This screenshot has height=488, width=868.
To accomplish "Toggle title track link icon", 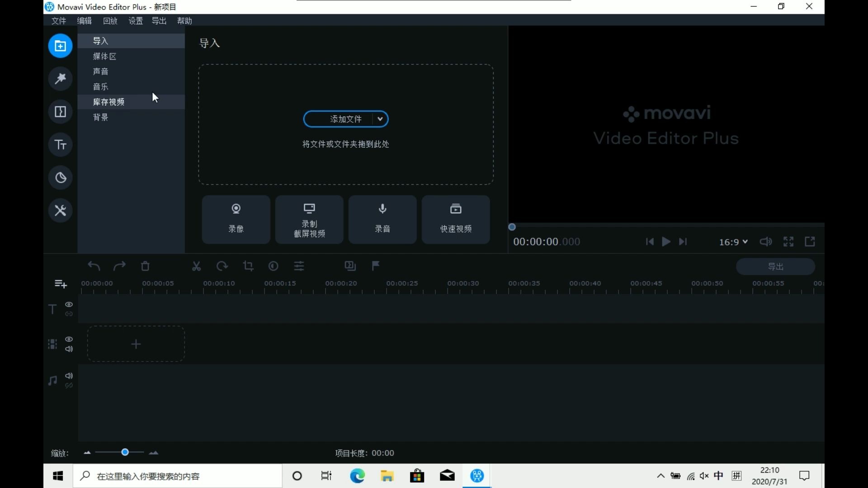I will [x=69, y=314].
